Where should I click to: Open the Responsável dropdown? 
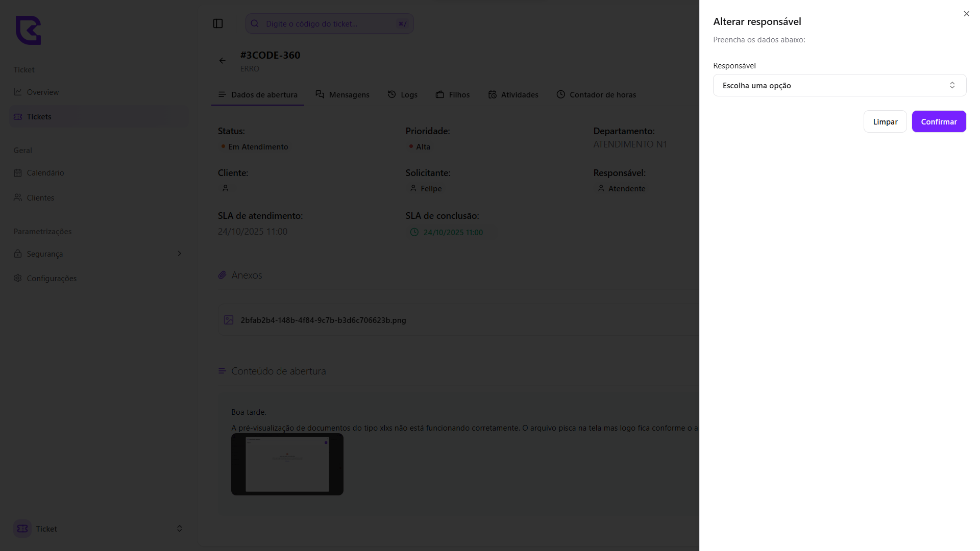point(839,85)
